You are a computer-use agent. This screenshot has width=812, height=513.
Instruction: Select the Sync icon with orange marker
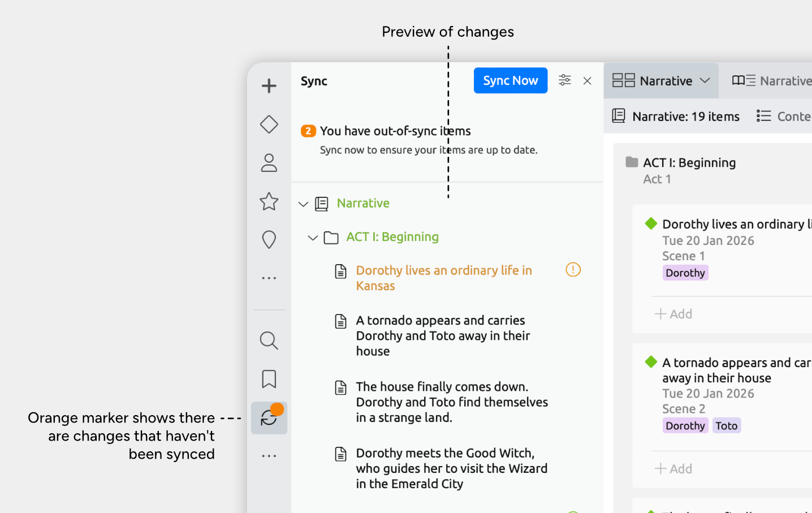point(269,418)
